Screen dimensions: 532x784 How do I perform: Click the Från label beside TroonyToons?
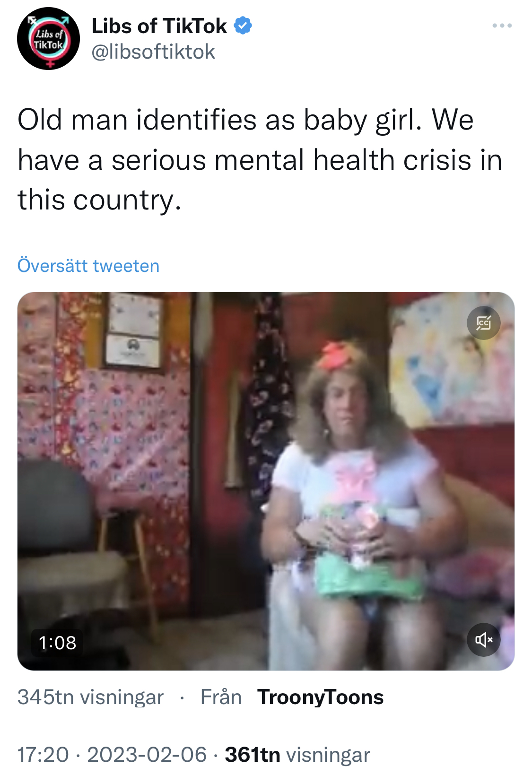(x=221, y=697)
